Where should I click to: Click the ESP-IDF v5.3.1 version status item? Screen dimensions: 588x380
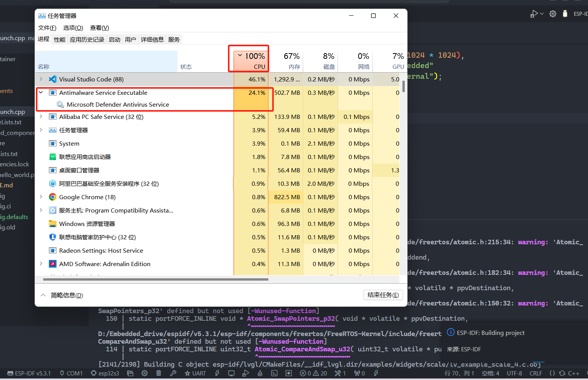pyautogui.click(x=29, y=373)
